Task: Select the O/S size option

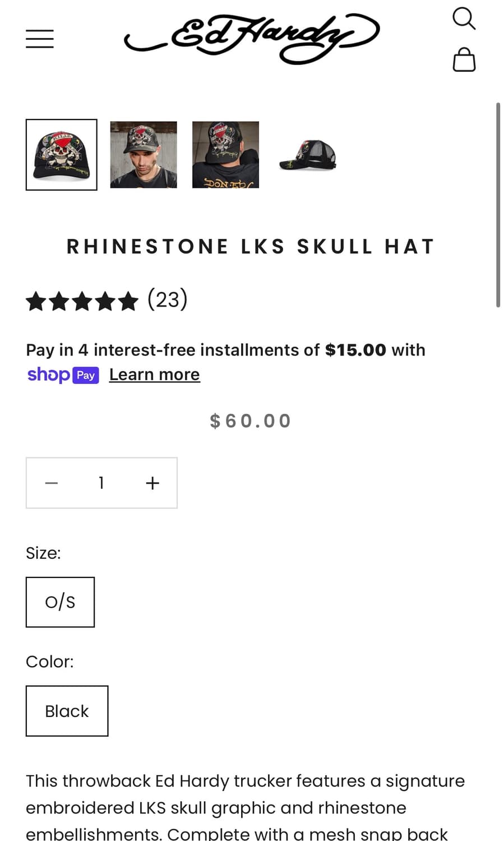Action: [60, 602]
